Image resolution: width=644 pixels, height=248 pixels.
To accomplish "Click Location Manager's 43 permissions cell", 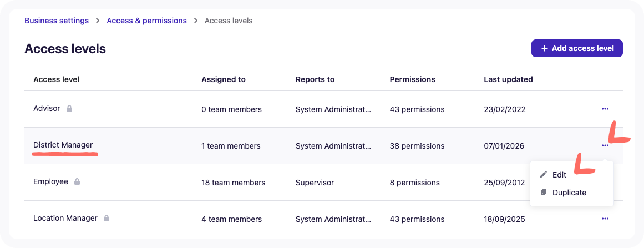I will [x=417, y=219].
